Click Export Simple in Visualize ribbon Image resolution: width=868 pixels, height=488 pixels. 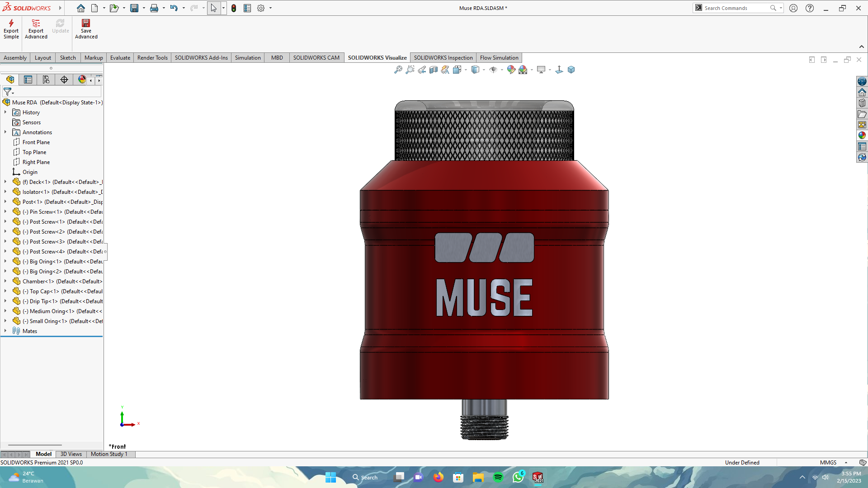pyautogui.click(x=11, y=29)
